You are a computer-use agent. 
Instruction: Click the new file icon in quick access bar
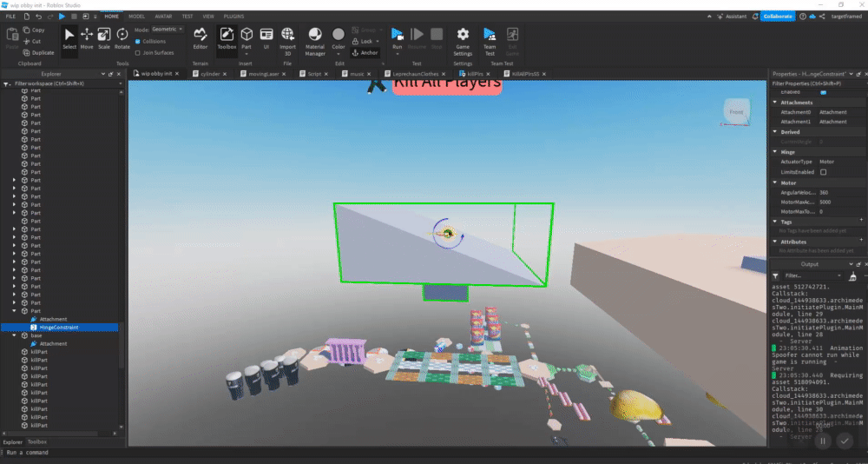click(x=27, y=17)
